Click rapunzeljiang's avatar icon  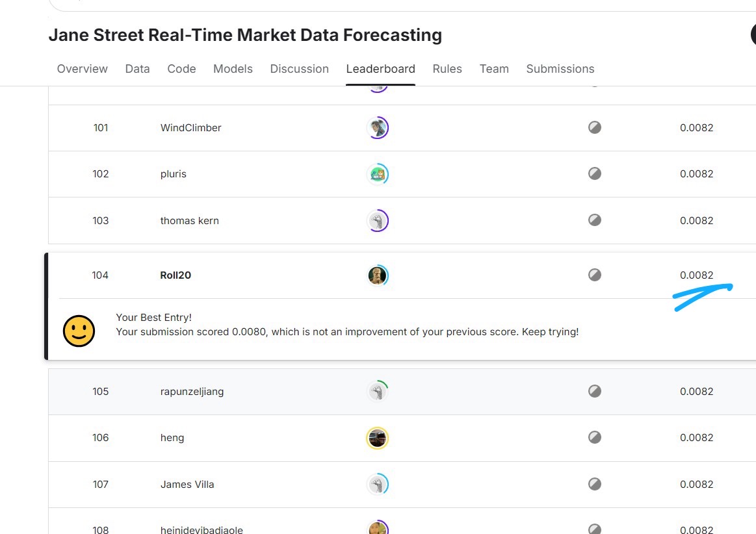pos(377,391)
